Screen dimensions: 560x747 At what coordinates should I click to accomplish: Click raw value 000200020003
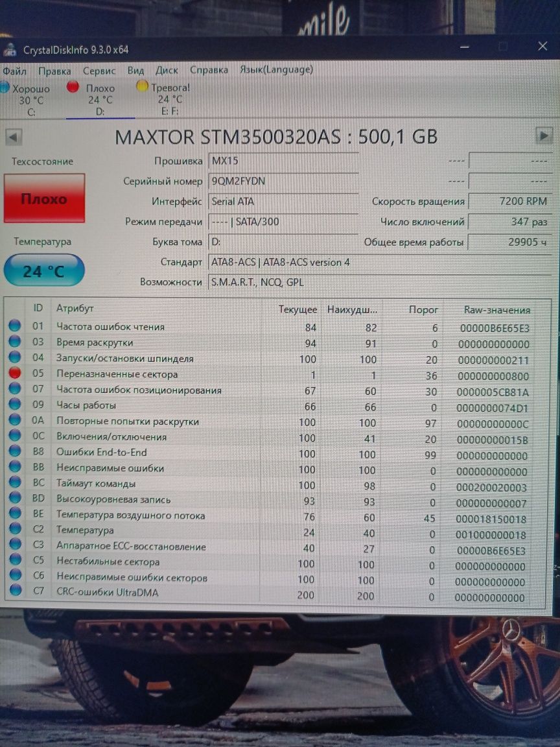pos(491,488)
